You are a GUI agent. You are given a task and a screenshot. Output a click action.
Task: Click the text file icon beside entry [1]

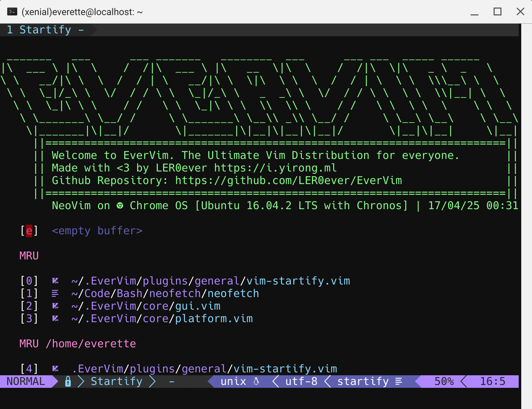pos(55,293)
